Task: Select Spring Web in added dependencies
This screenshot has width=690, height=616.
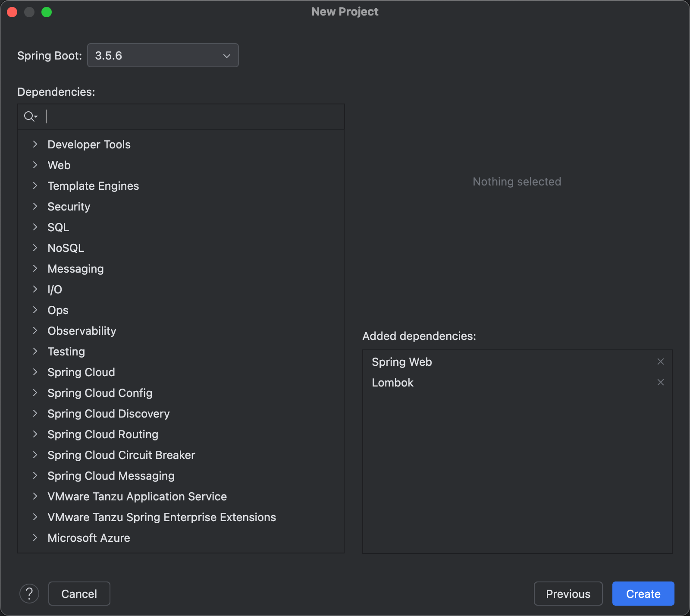Action: pyautogui.click(x=401, y=362)
